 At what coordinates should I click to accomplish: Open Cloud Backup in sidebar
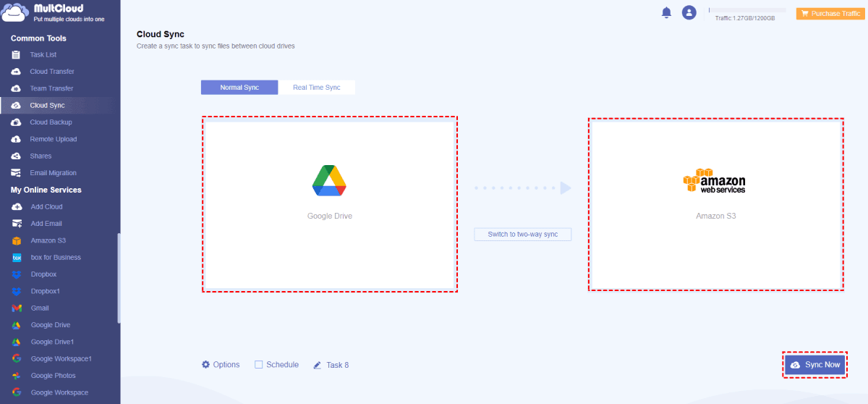pos(51,122)
